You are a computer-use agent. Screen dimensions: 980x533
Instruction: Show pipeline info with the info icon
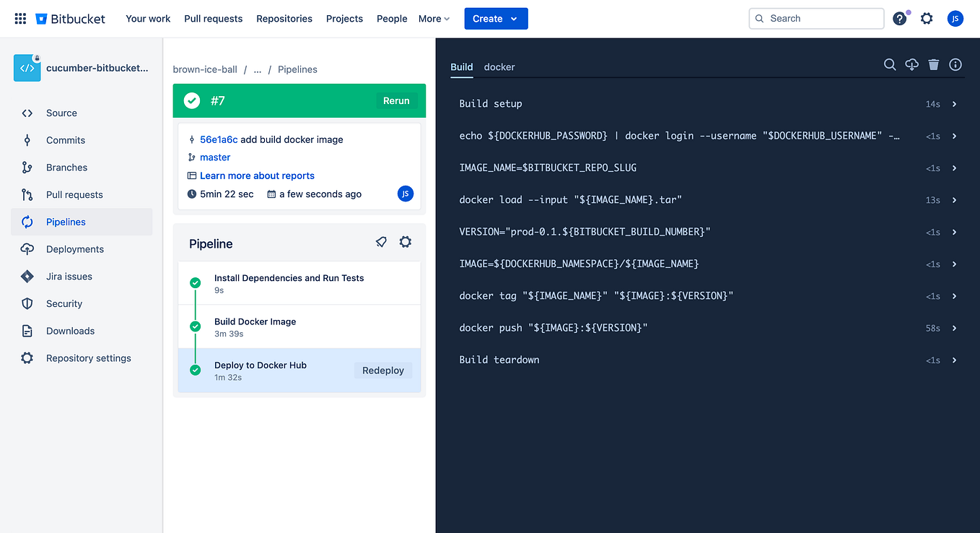click(x=955, y=64)
